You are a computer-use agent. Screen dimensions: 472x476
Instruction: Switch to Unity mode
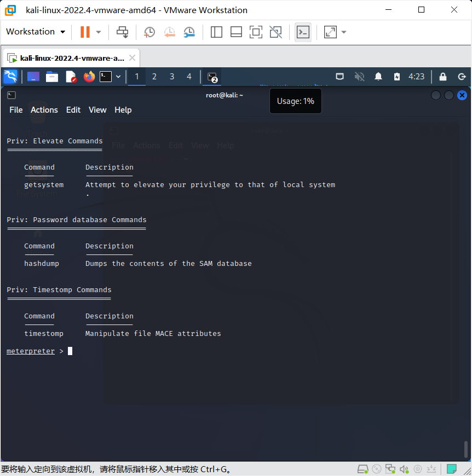pos(276,32)
